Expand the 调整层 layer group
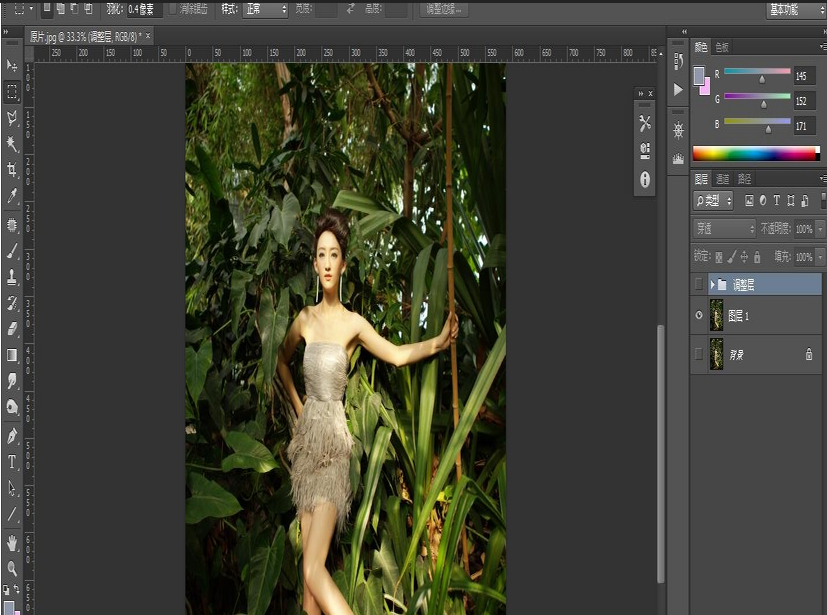 pyautogui.click(x=712, y=284)
